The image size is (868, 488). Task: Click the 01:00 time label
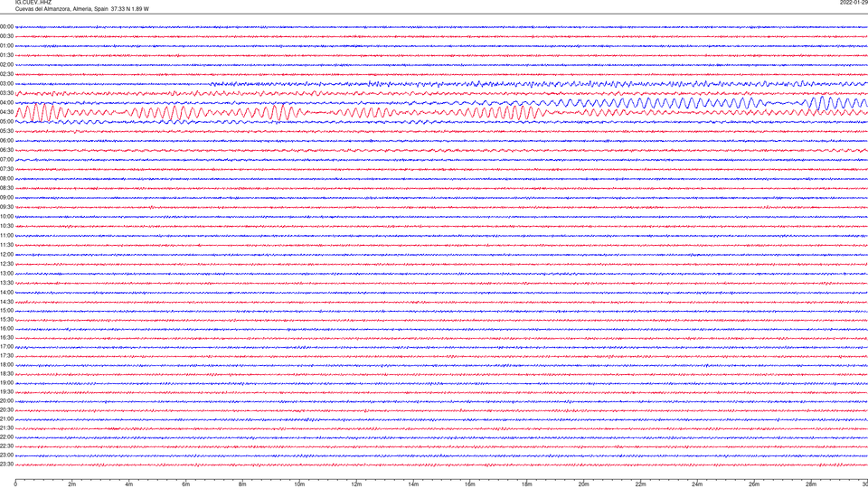[6, 46]
